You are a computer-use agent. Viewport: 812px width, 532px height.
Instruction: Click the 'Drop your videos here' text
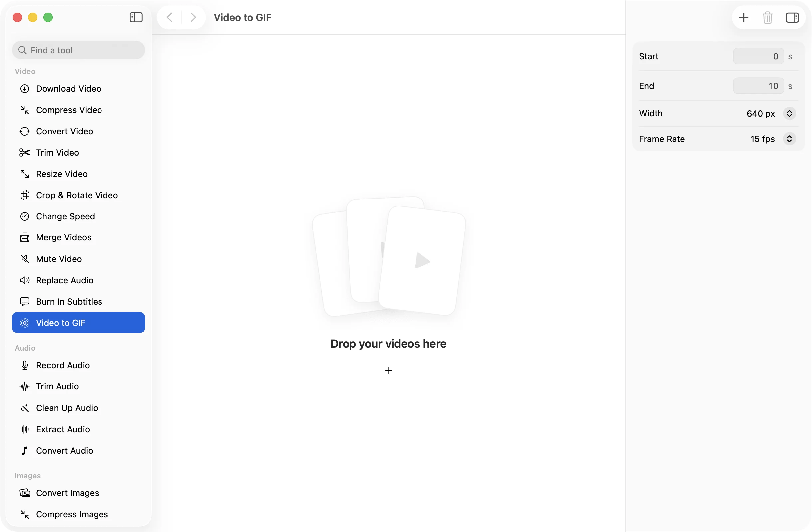[x=388, y=343]
